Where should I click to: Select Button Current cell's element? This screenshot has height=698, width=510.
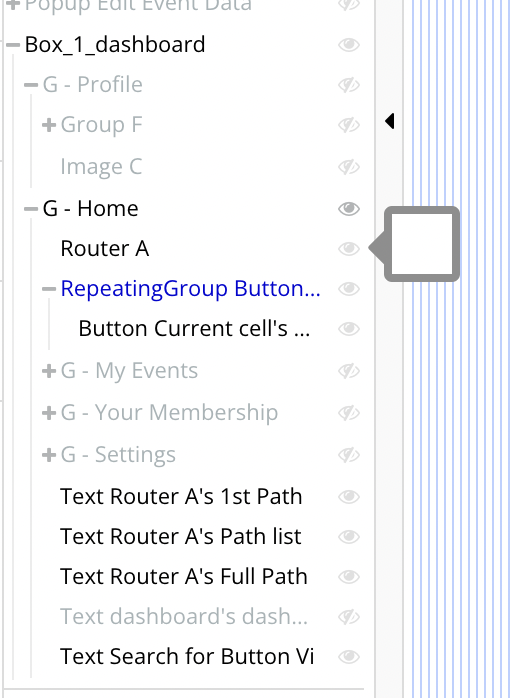[194, 329]
